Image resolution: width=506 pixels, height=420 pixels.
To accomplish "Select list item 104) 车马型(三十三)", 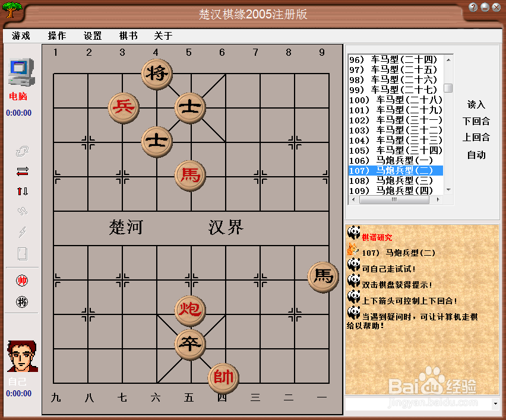I will (x=396, y=140).
